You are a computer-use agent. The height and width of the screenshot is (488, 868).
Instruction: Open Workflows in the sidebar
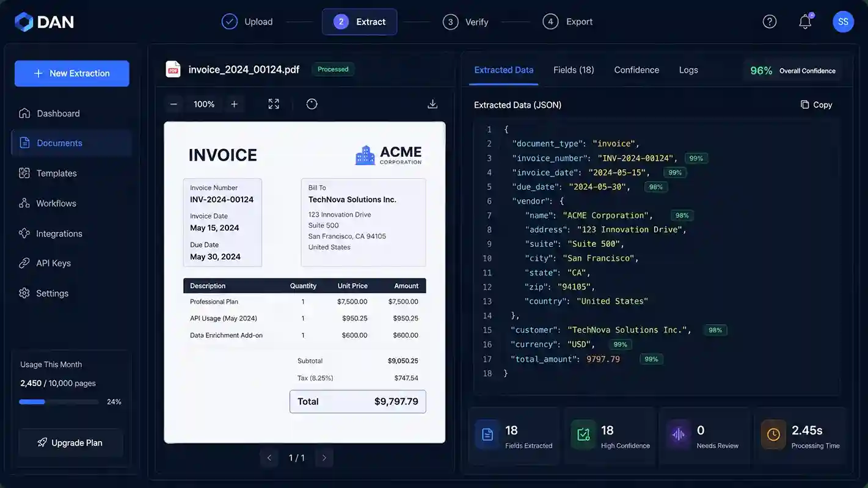71,203
